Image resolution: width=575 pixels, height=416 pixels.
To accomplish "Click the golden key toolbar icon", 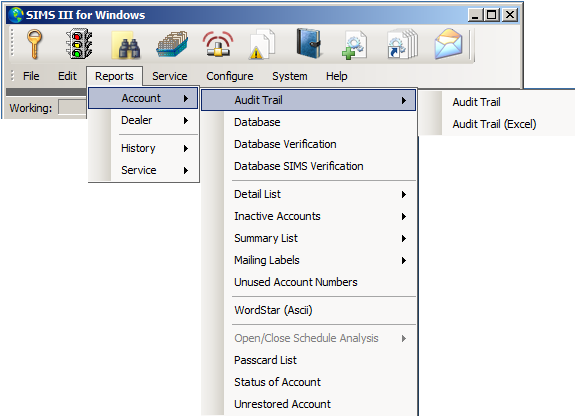I will 34,44.
